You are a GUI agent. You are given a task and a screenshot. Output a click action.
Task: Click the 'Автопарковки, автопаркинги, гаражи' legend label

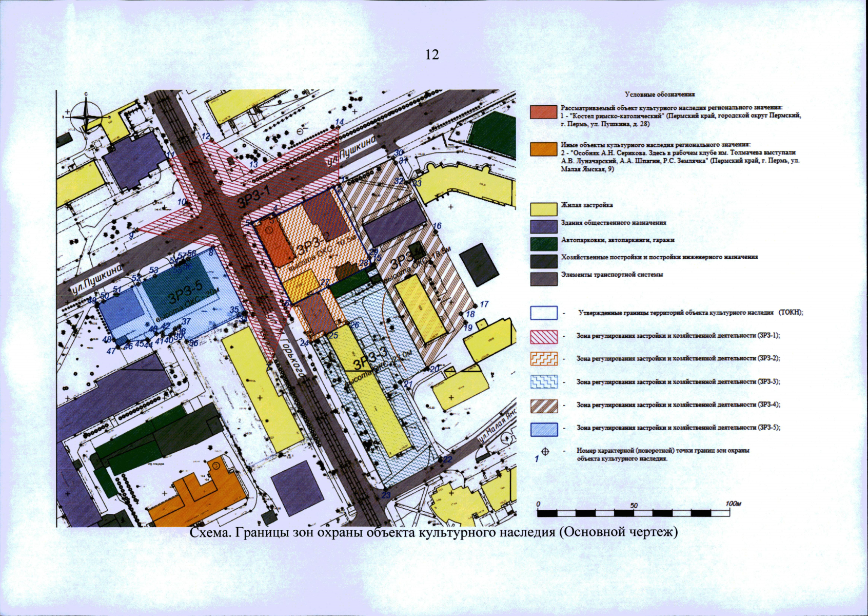point(618,240)
